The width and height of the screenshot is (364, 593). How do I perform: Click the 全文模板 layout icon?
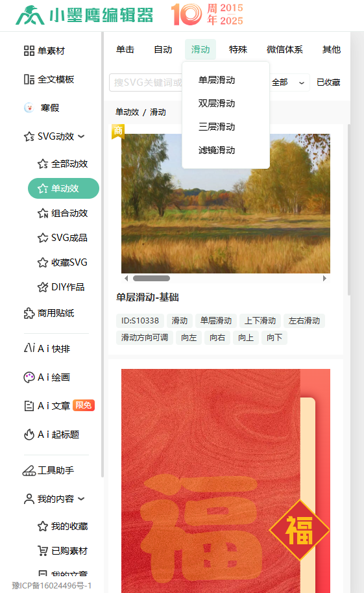pyautogui.click(x=29, y=79)
